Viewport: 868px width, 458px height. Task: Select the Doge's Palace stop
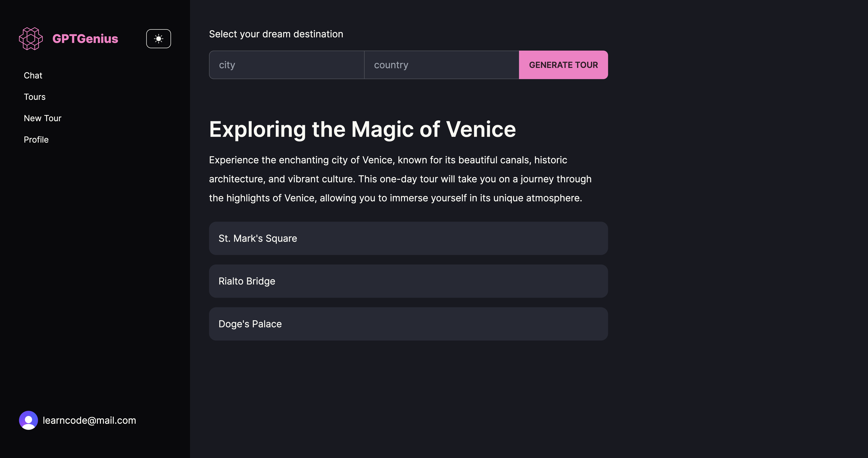click(x=408, y=324)
